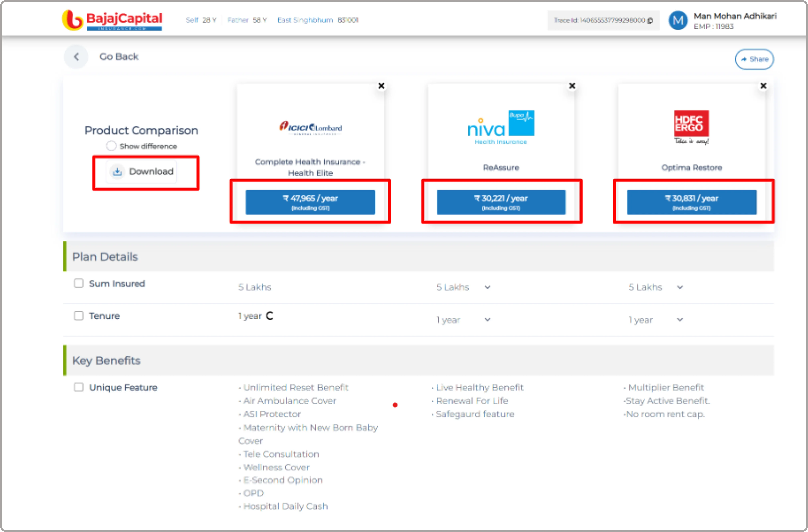Click the Hospital Daily Cash feature
Viewport: 808px width, 532px height.
(285, 507)
